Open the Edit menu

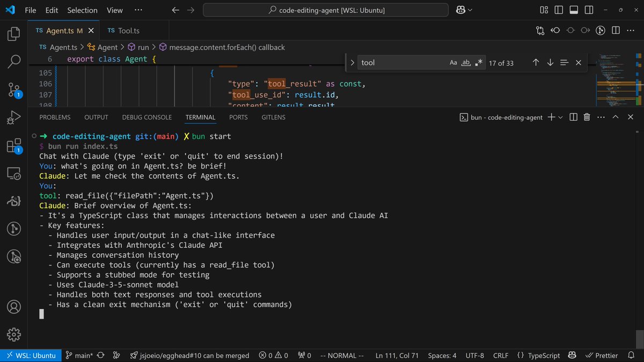[52, 10]
